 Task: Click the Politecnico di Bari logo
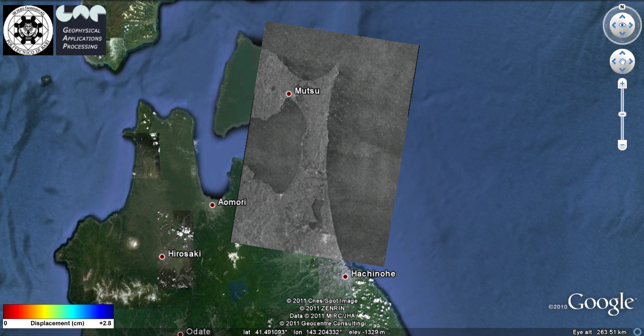(28, 30)
